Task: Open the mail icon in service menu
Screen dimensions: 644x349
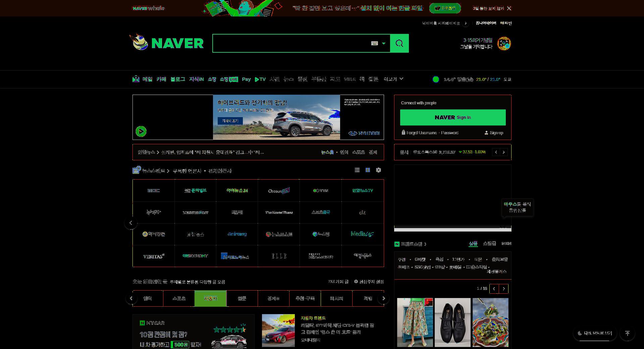Action: (136, 79)
